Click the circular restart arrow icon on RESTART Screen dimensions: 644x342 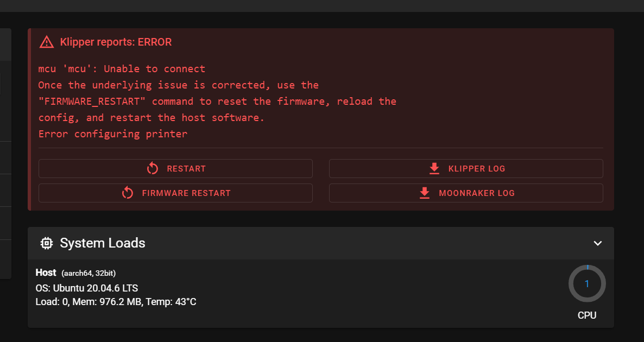pyautogui.click(x=152, y=168)
